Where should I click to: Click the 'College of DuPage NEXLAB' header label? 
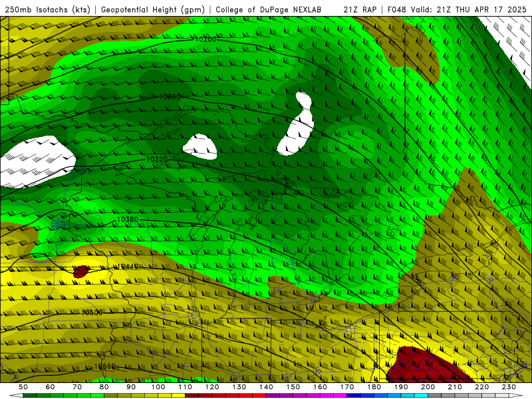coord(269,10)
